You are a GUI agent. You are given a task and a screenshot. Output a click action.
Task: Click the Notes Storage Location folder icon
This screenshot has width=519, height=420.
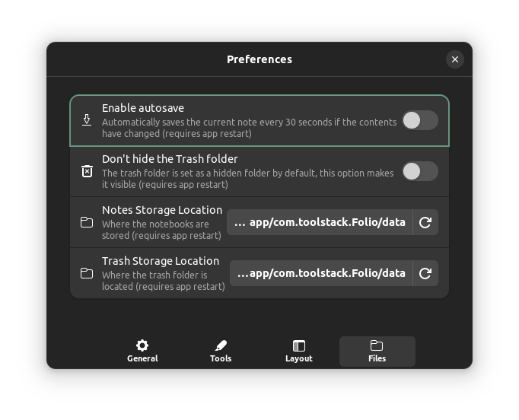(x=87, y=222)
